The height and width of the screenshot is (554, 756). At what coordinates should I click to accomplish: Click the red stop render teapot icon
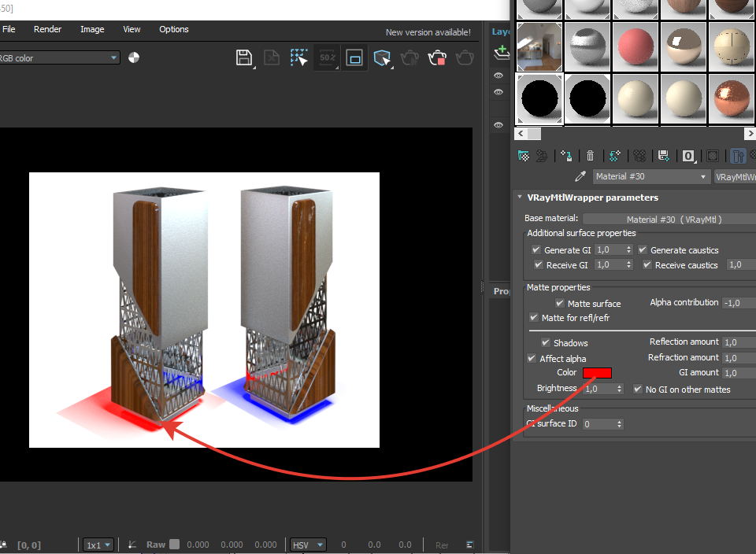[x=437, y=57]
